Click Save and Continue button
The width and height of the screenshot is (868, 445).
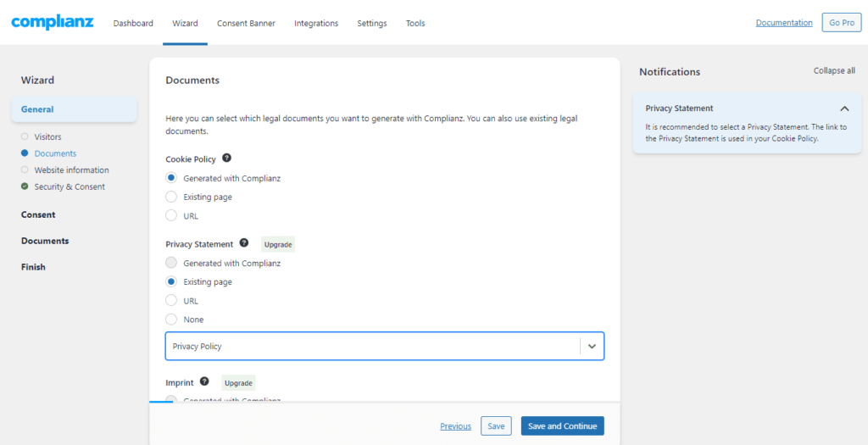[562, 426]
